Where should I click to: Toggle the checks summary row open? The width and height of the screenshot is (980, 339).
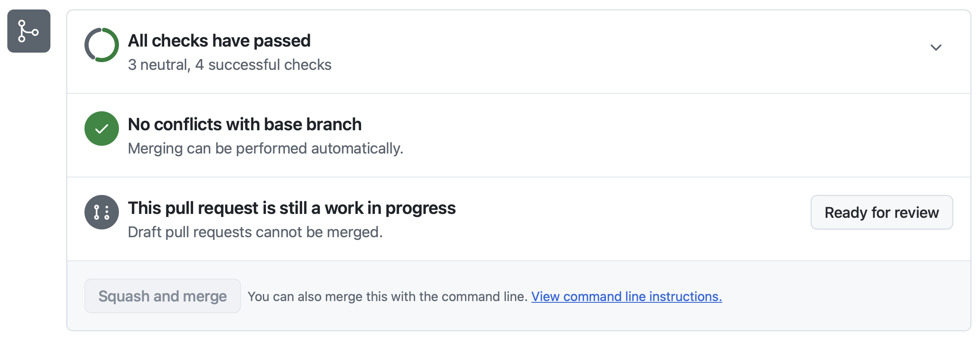click(519, 52)
